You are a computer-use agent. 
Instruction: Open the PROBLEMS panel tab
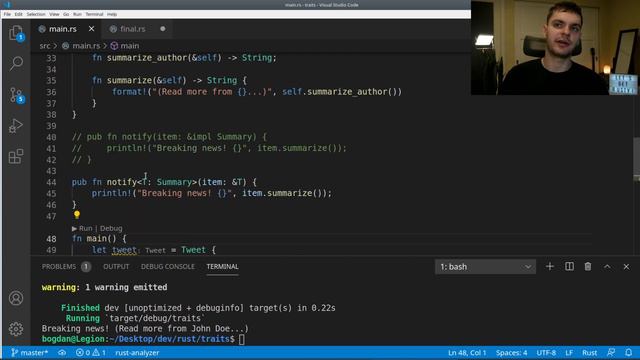coord(59,267)
